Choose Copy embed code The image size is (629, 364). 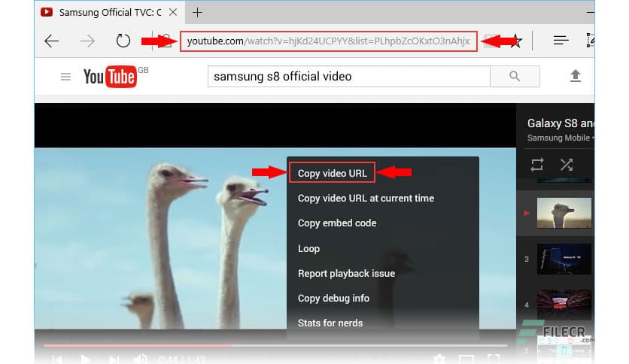337,223
